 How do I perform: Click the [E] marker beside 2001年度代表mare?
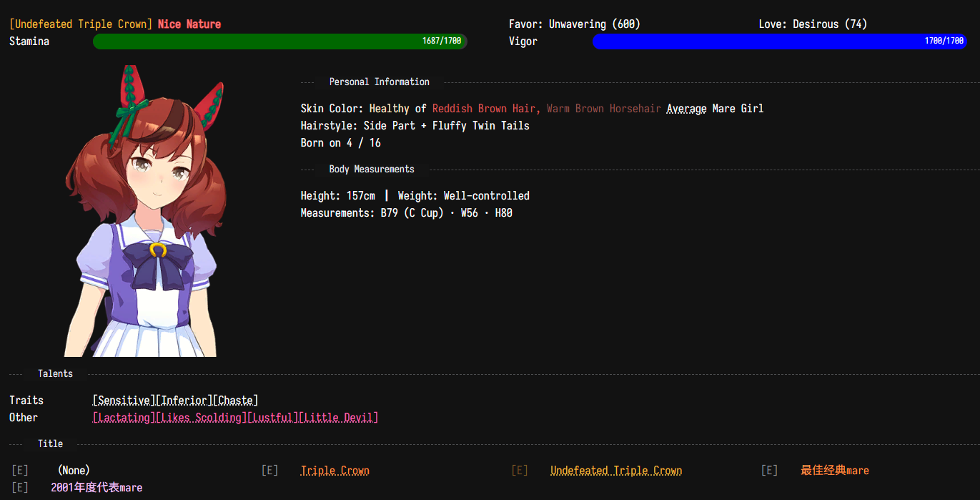click(20, 488)
